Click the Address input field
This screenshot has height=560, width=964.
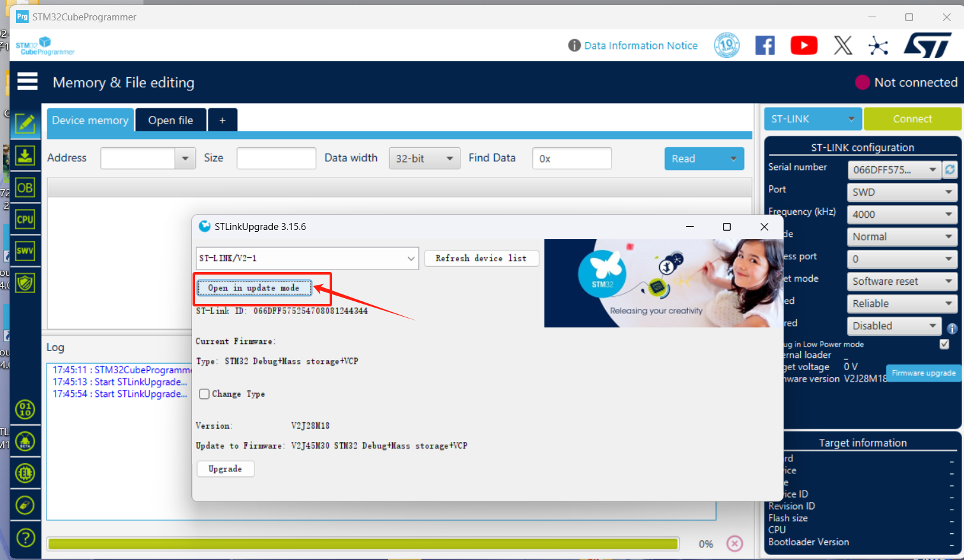pyautogui.click(x=138, y=158)
